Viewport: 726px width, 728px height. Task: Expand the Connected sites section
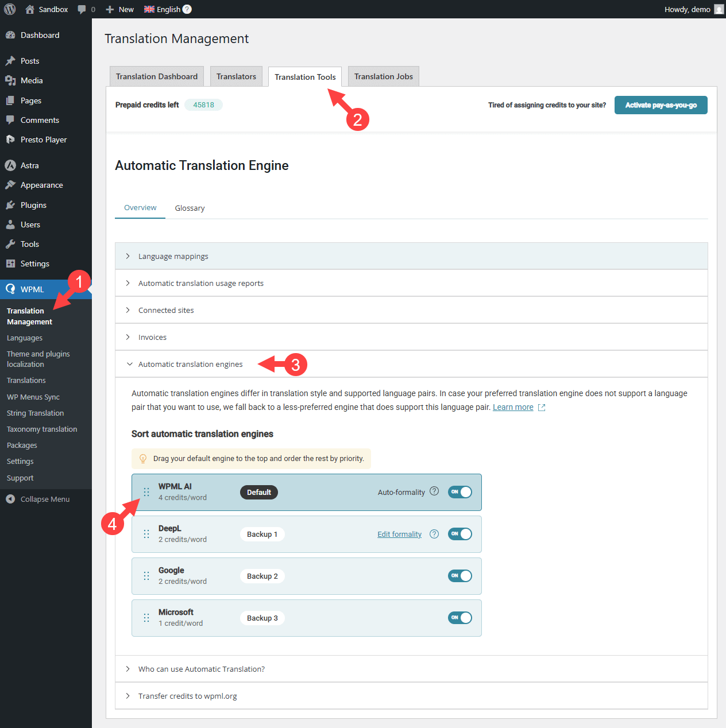point(411,310)
